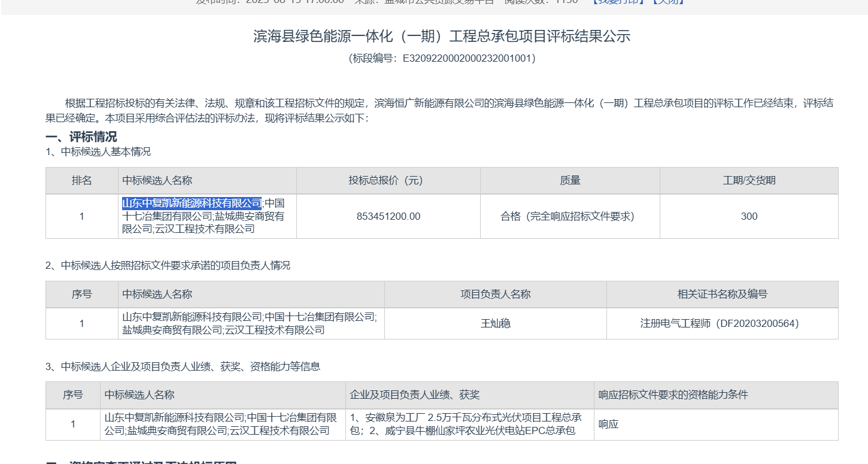Click subheading 2、中标候选人按照招标文件要求承诺的项目负责人情况
This screenshot has height=464, width=868.
[168, 265]
